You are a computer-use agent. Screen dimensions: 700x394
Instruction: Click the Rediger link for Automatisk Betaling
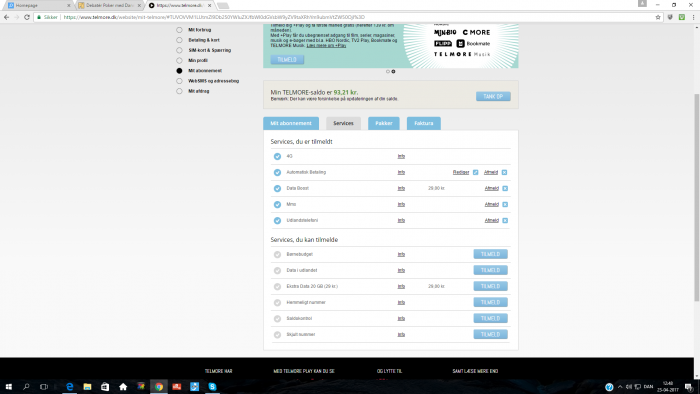[x=461, y=172]
